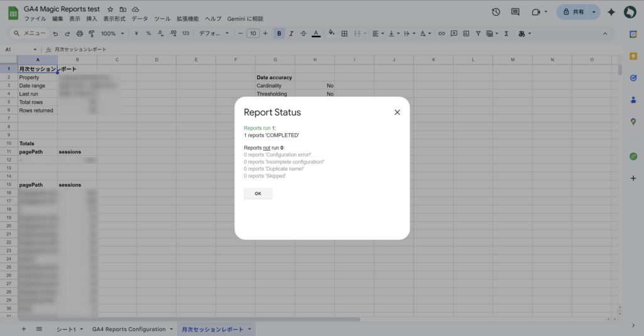Increase decimal places
644x336 pixels.
pos(173,34)
